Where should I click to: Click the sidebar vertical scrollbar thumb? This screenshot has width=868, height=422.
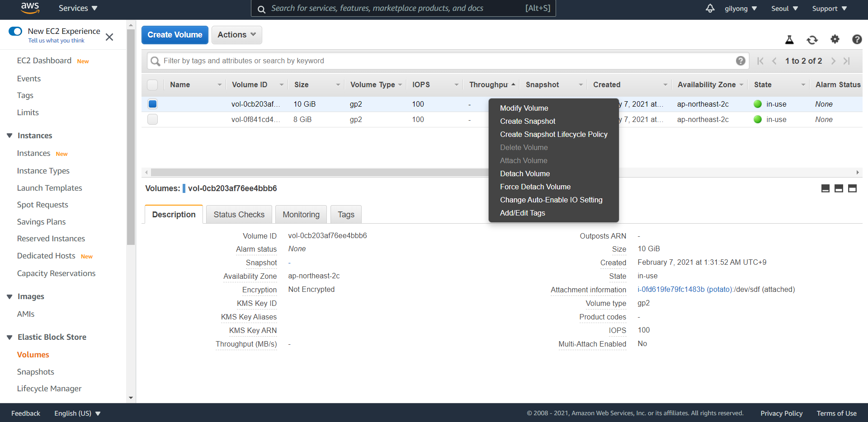pos(131,137)
